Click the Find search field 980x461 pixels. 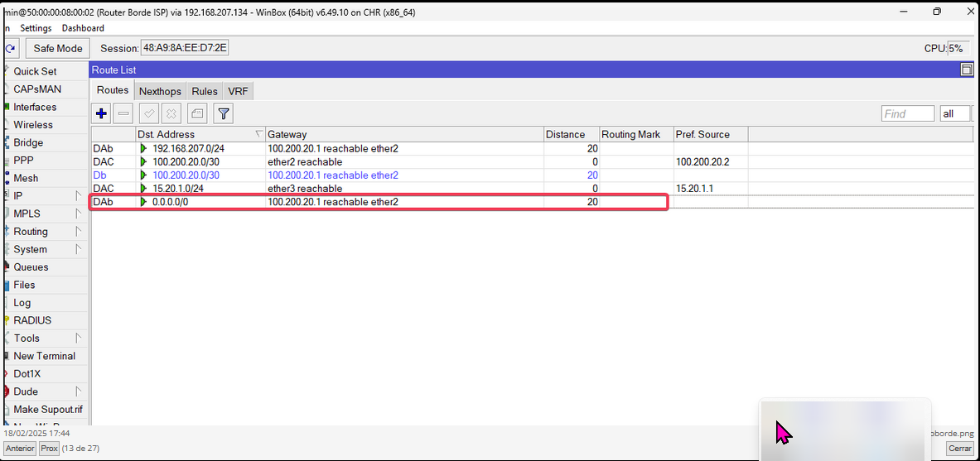point(907,114)
